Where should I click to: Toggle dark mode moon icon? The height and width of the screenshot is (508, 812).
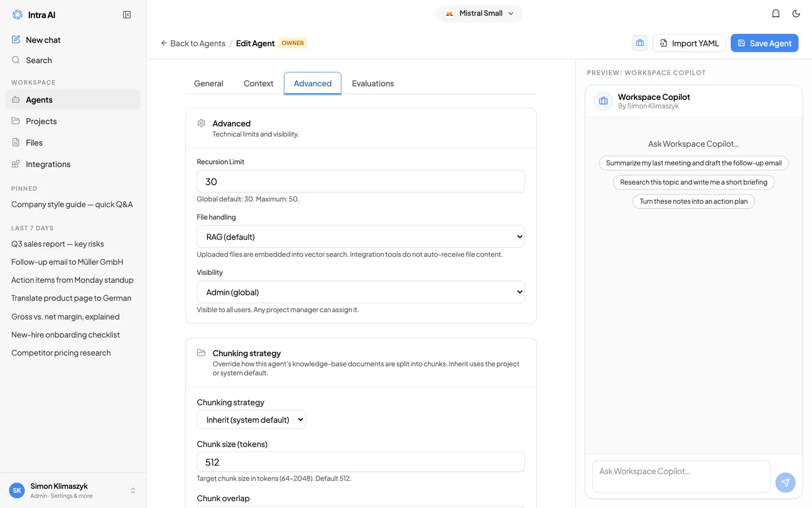(796, 14)
